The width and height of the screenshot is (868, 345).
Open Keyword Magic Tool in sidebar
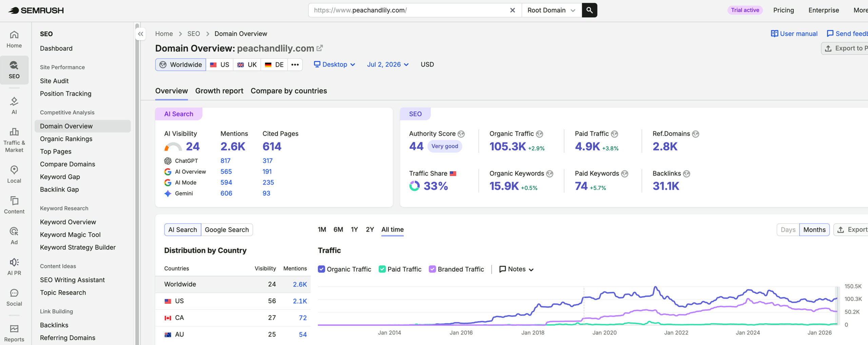(70, 234)
